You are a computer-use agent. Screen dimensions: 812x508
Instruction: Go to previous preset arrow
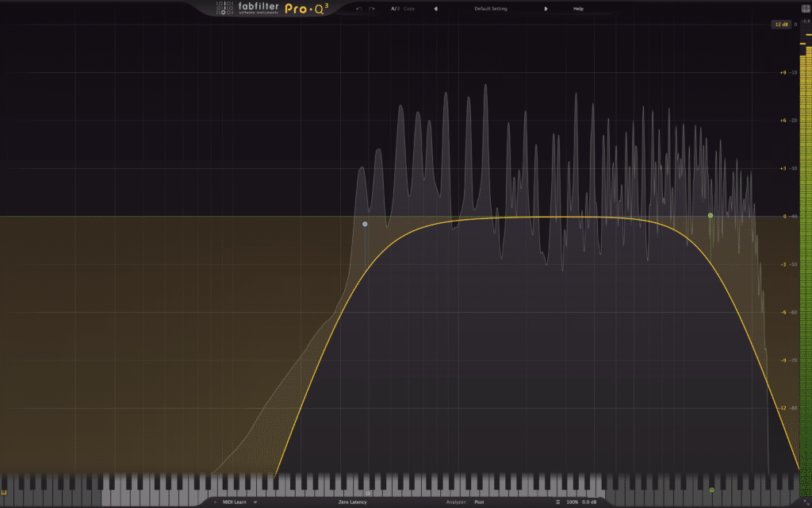pos(436,9)
